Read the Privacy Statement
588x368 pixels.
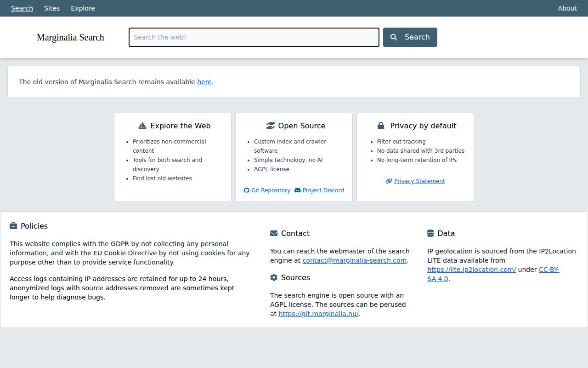(419, 181)
